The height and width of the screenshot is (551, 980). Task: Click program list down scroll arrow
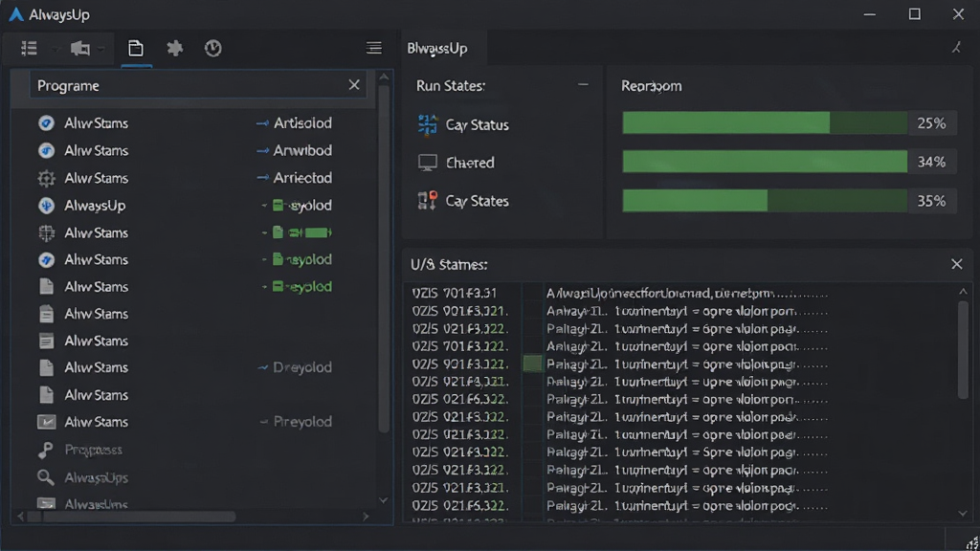coord(384,500)
